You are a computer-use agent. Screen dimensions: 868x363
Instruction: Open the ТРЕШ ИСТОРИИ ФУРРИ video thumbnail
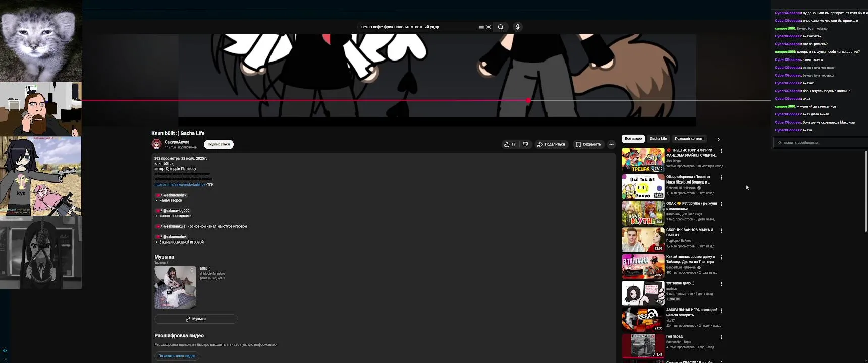(643, 160)
